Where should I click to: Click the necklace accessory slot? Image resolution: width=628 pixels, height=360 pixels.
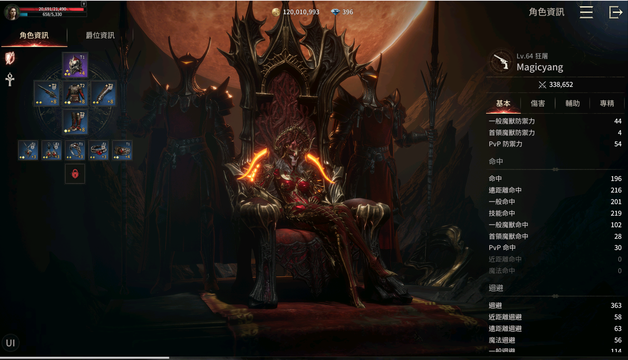(28, 150)
